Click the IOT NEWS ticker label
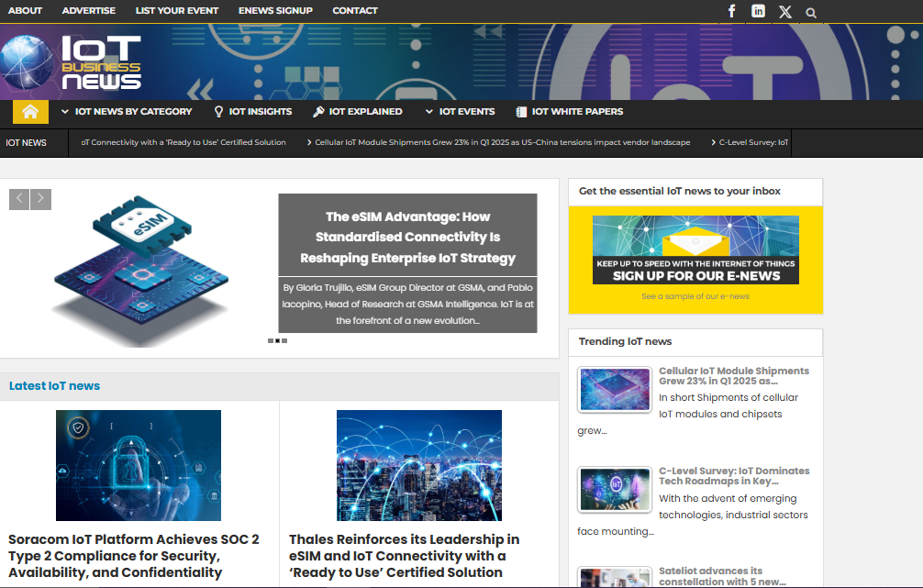 [x=26, y=142]
